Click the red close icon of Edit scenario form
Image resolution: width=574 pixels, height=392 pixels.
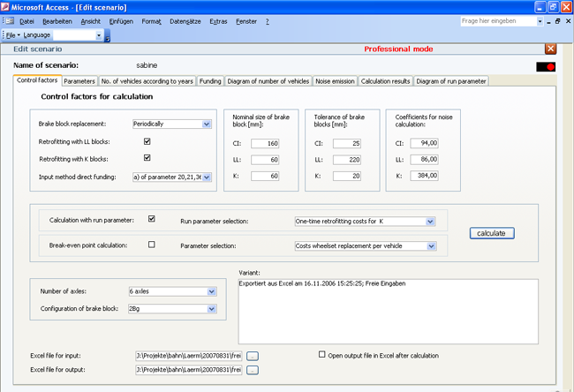550,49
